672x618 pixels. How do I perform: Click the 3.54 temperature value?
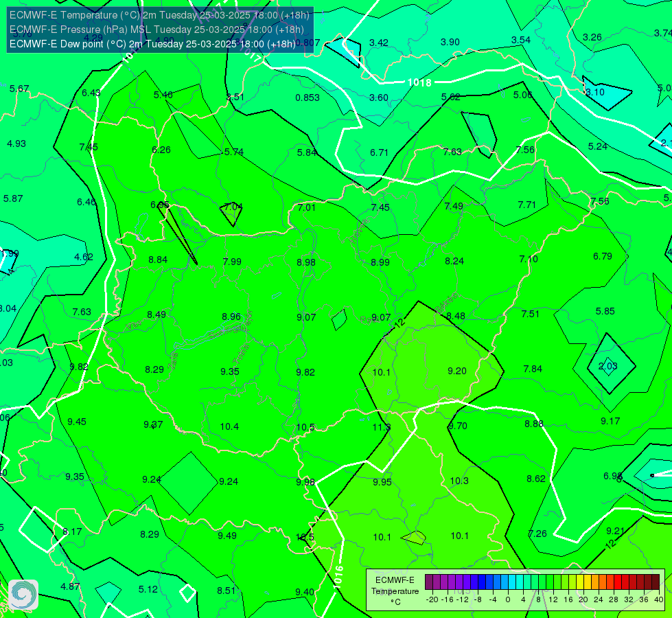pyautogui.click(x=521, y=40)
